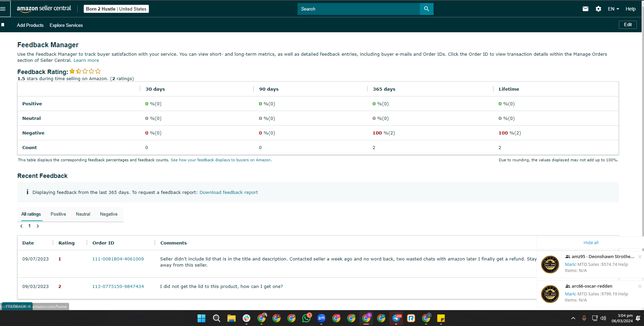Screen dimensions: 644x326
Task: Click the search magnifier button
Action: [426, 9]
